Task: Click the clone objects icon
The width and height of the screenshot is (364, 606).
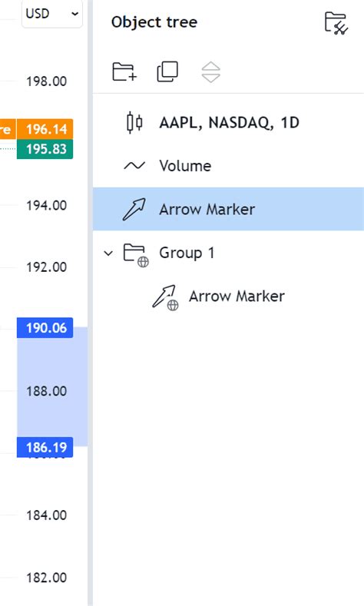Action: click(x=167, y=71)
